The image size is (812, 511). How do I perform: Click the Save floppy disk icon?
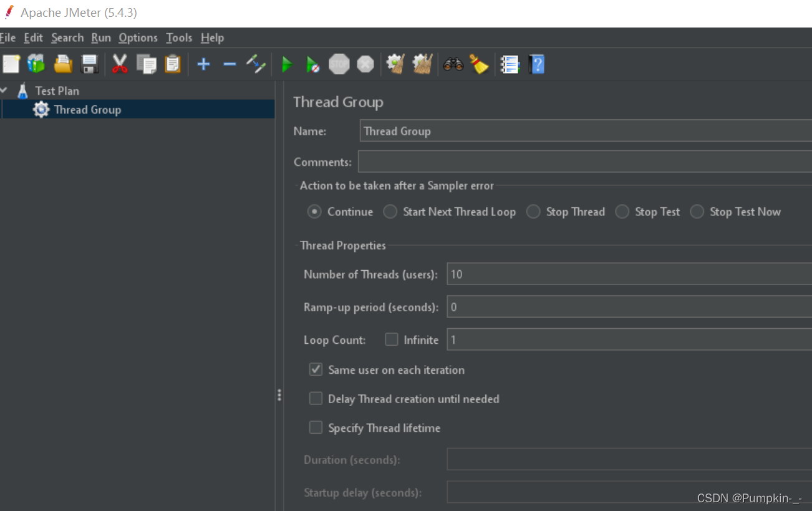(x=89, y=64)
